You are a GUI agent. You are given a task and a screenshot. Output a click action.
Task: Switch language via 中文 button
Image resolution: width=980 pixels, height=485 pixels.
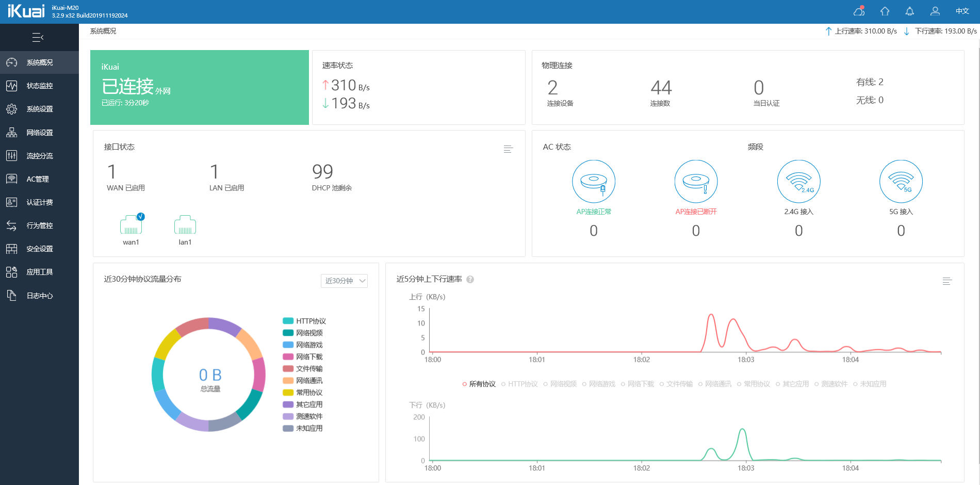click(962, 11)
